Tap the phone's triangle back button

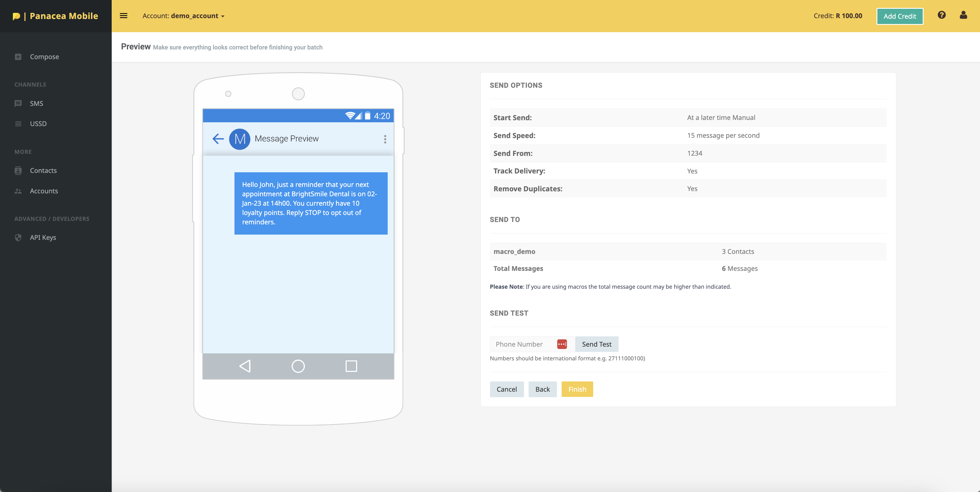tap(245, 366)
